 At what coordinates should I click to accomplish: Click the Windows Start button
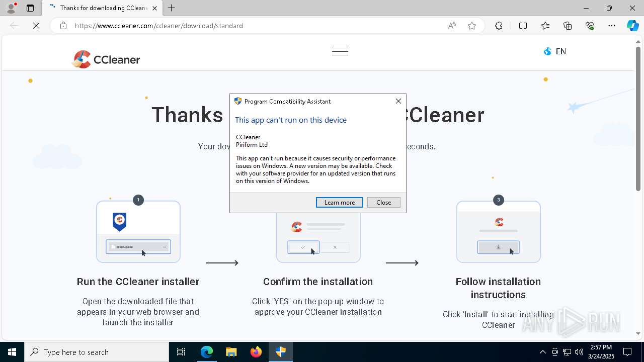point(12,352)
